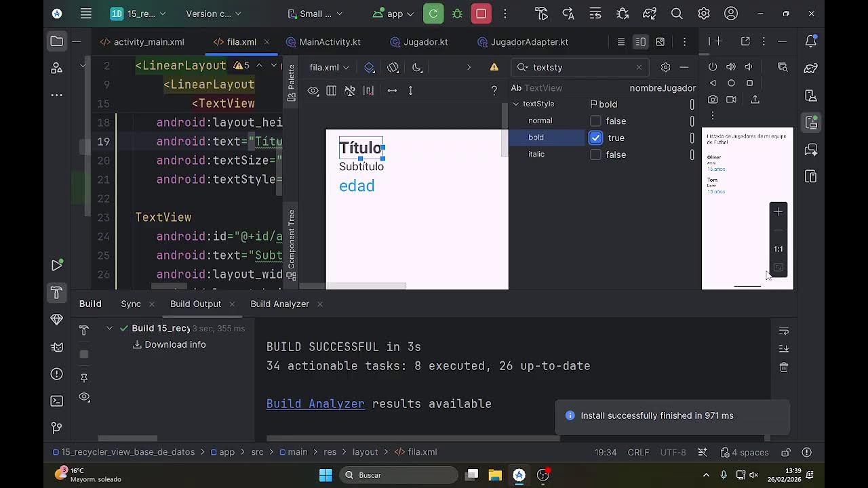The height and width of the screenshot is (488, 868).
Task: Uncheck the bold textStyle checkbox
Action: coord(595,138)
